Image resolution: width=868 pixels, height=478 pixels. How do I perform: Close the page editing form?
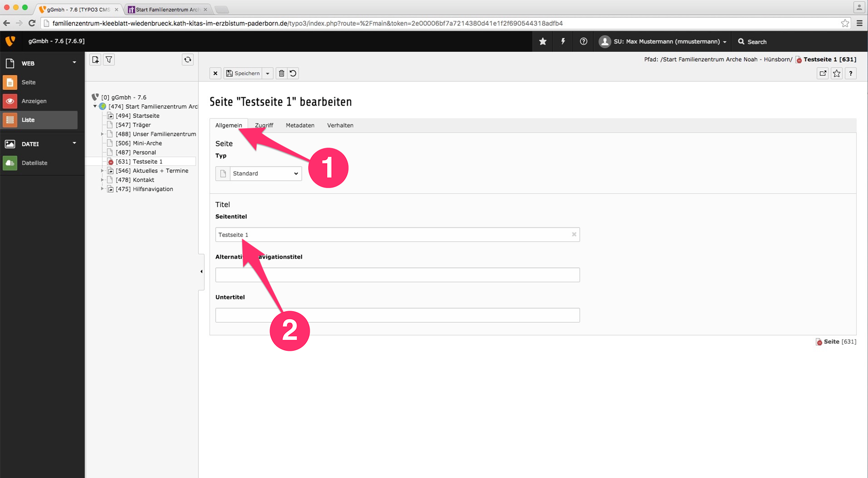coord(215,73)
